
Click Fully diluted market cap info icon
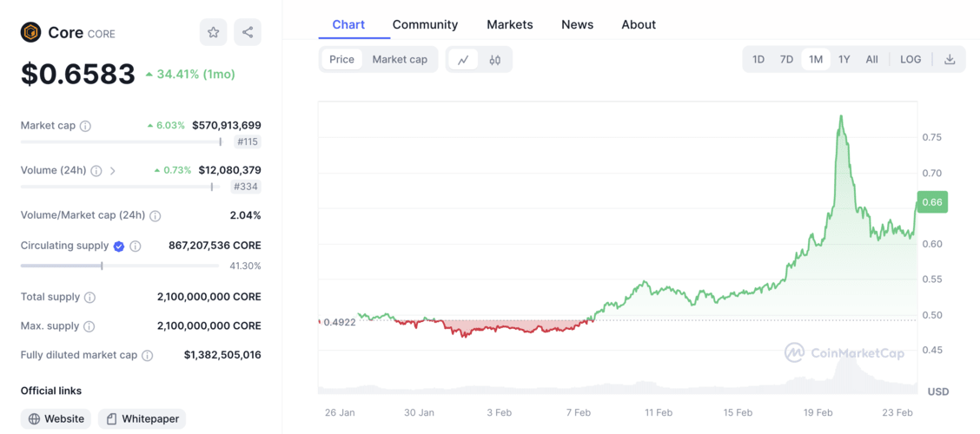point(148,355)
